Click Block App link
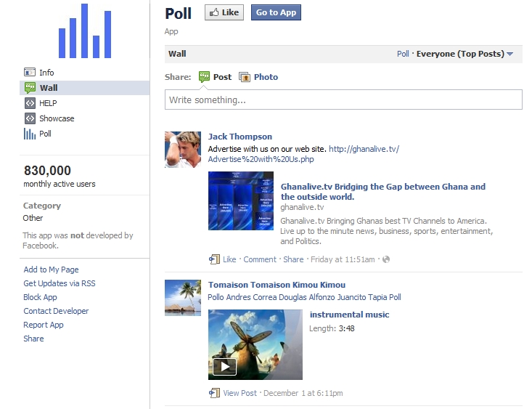 pyautogui.click(x=40, y=297)
